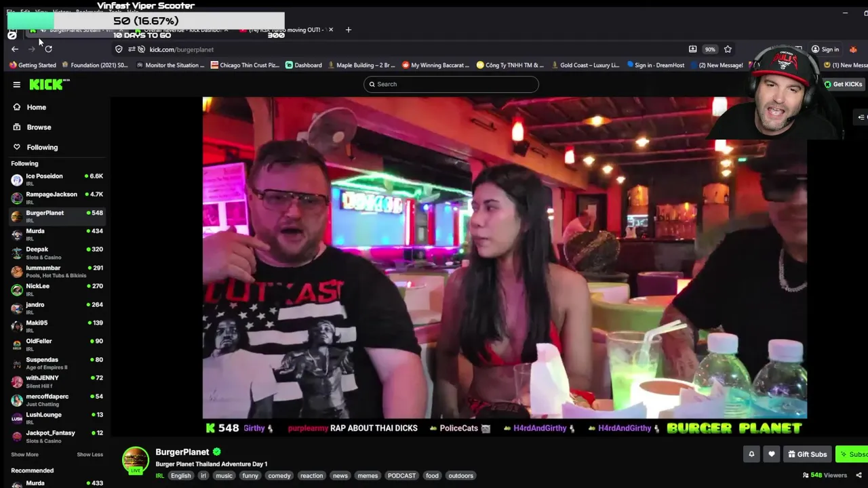Click the BurgerPlanet channel name below the video
This screenshot has height=488, width=868.
pos(182,452)
